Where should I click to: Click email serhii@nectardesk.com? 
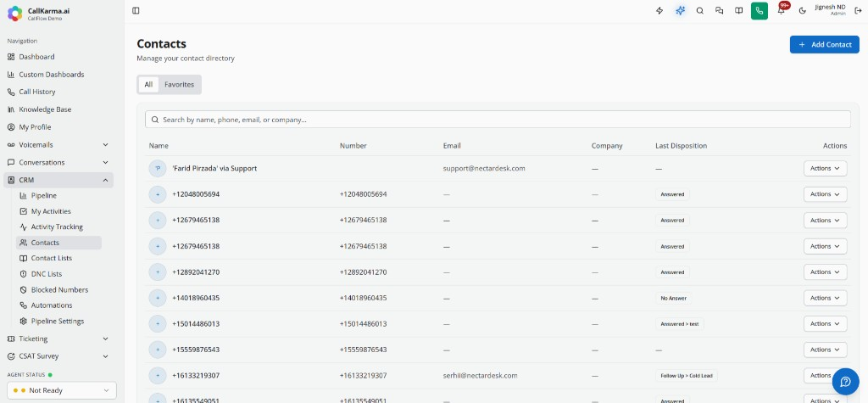(480, 376)
